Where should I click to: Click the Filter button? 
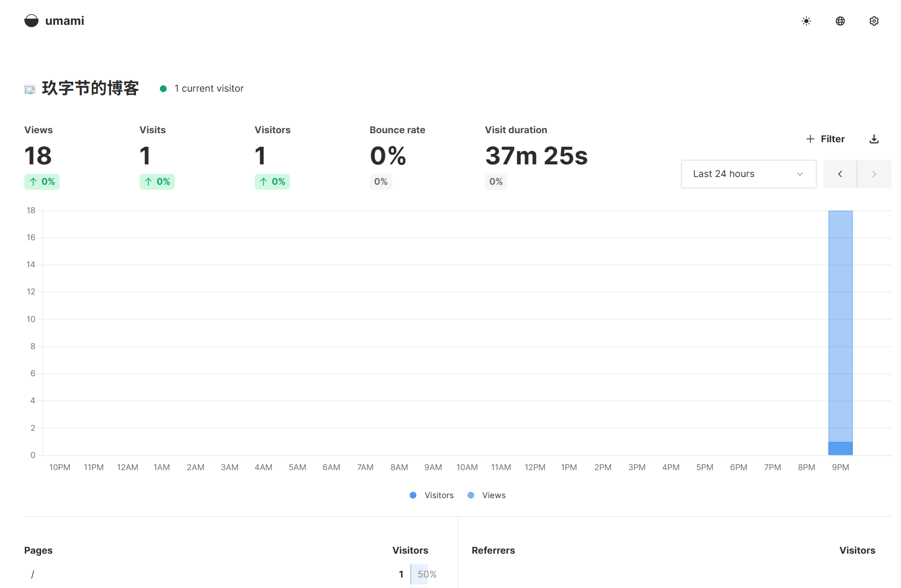point(832,139)
